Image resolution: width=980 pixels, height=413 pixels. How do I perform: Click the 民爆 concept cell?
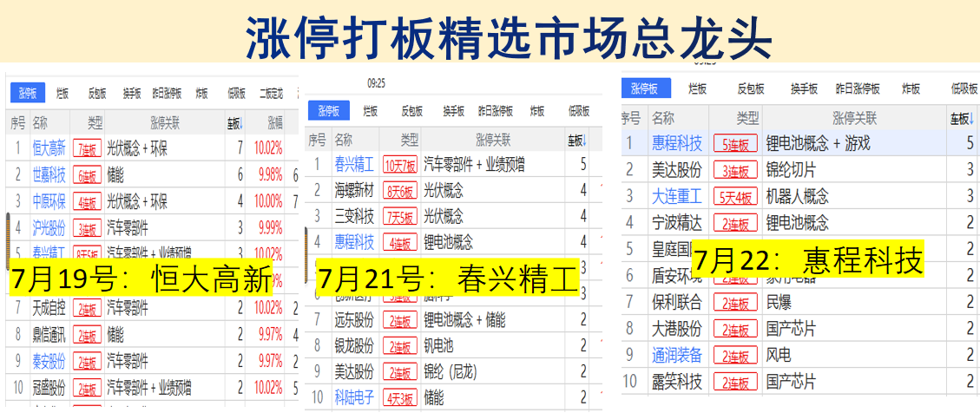pos(778,303)
